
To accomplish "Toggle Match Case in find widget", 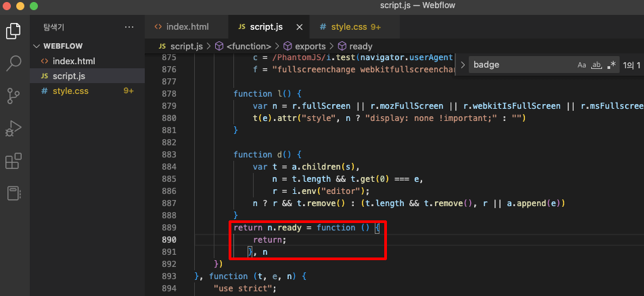I will (x=582, y=65).
